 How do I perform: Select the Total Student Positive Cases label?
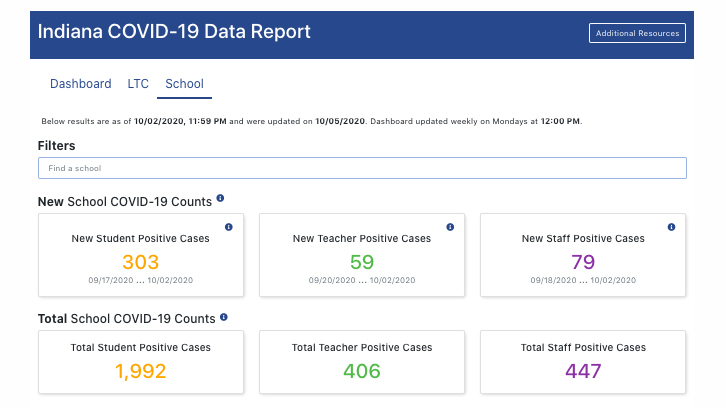141,348
